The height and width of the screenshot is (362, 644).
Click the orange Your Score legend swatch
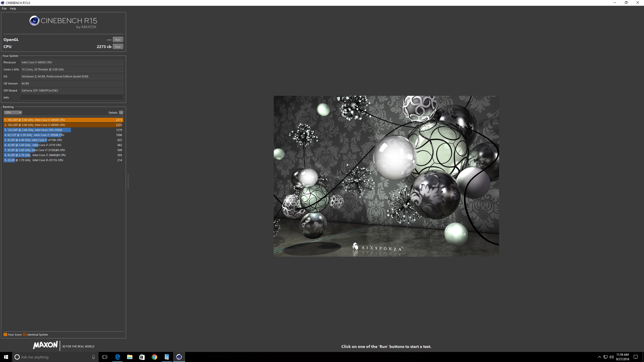coord(5,335)
